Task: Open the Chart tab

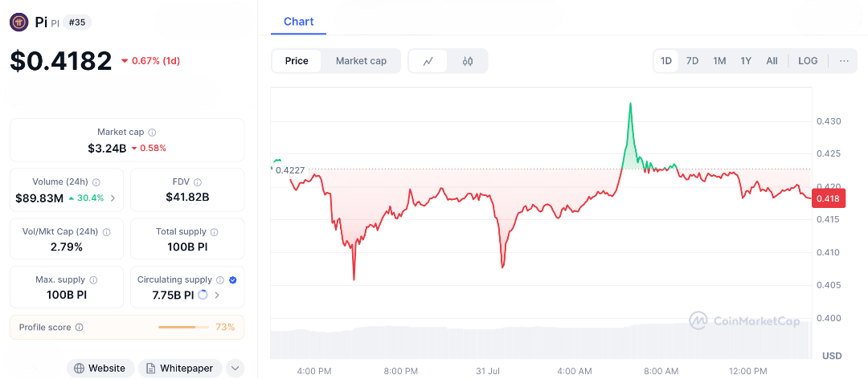Action: [299, 22]
